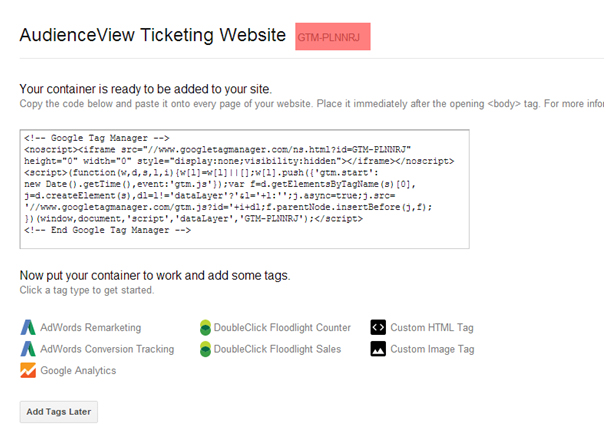This screenshot has height=432, width=606.
Task: Choose the Custom HTML Tag link
Action: click(x=432, y=328)
